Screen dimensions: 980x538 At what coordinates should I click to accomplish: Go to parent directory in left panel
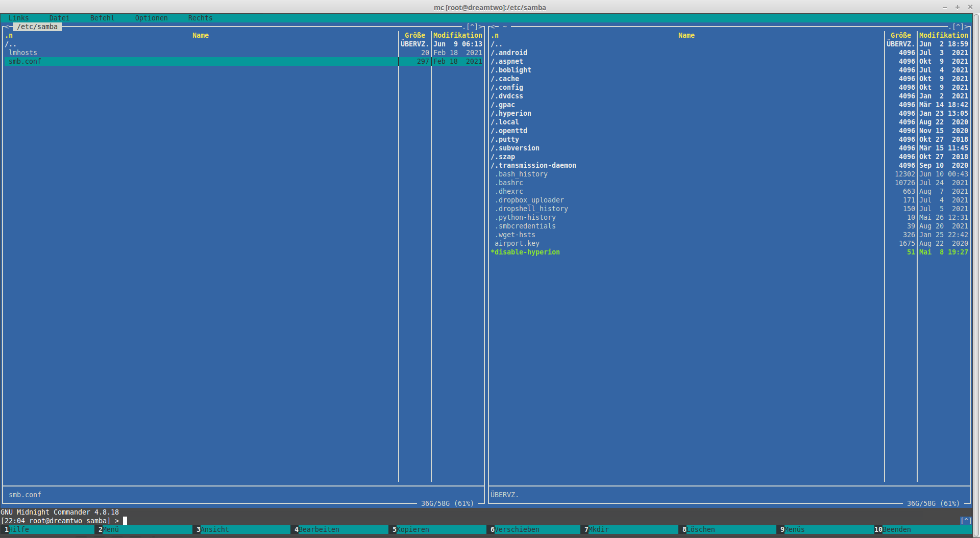[11, 44]
